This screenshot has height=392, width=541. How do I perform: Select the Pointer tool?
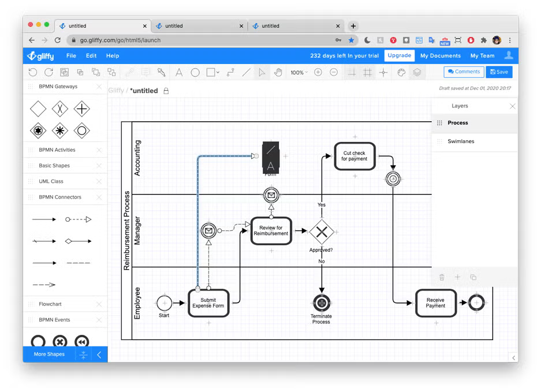pos(262,73)
